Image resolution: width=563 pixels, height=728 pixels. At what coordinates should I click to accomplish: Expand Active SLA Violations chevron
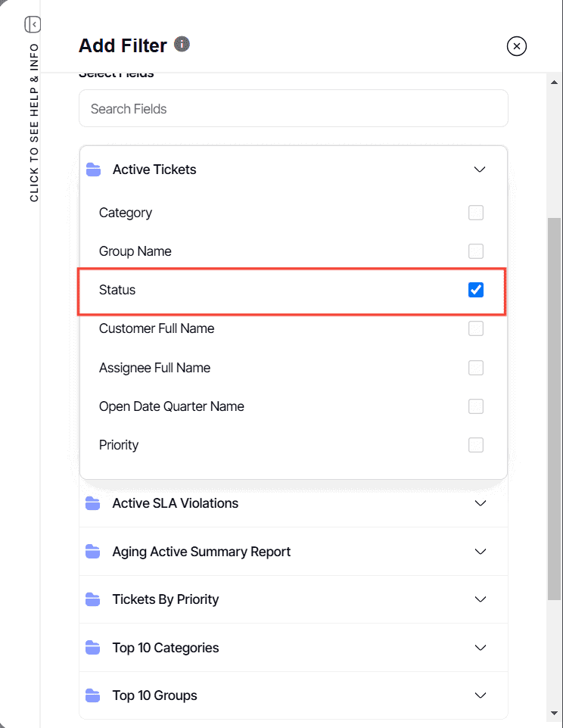[x=480, y=503]
